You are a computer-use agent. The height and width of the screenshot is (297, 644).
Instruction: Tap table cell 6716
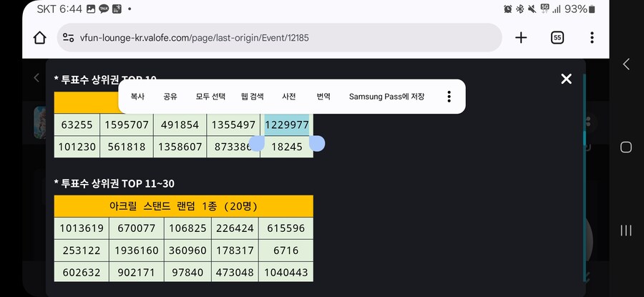[286, 250]
